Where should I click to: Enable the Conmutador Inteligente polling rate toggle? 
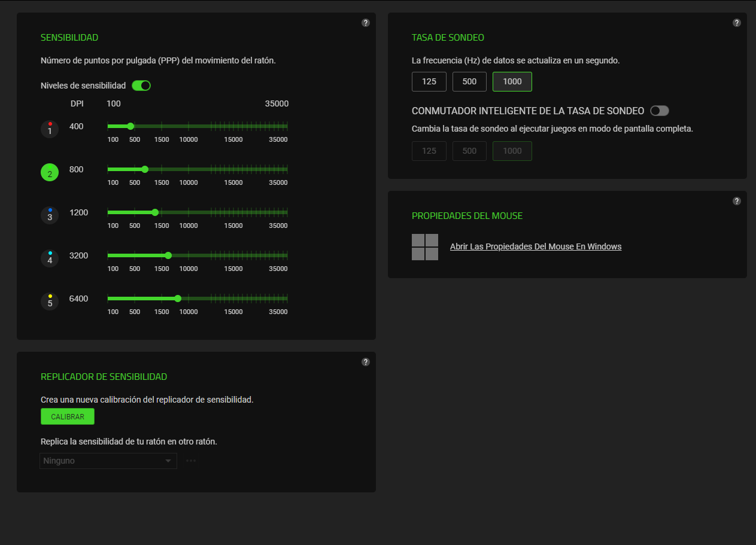pyautogui.click(x=659, y=111)
